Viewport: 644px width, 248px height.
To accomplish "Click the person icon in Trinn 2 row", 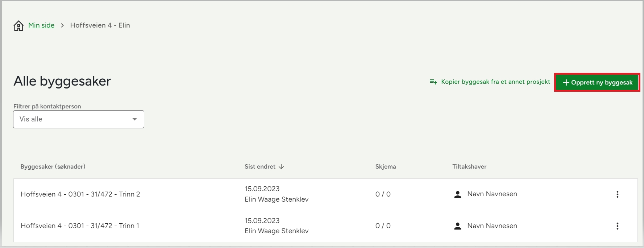I will tap(458, 195).
